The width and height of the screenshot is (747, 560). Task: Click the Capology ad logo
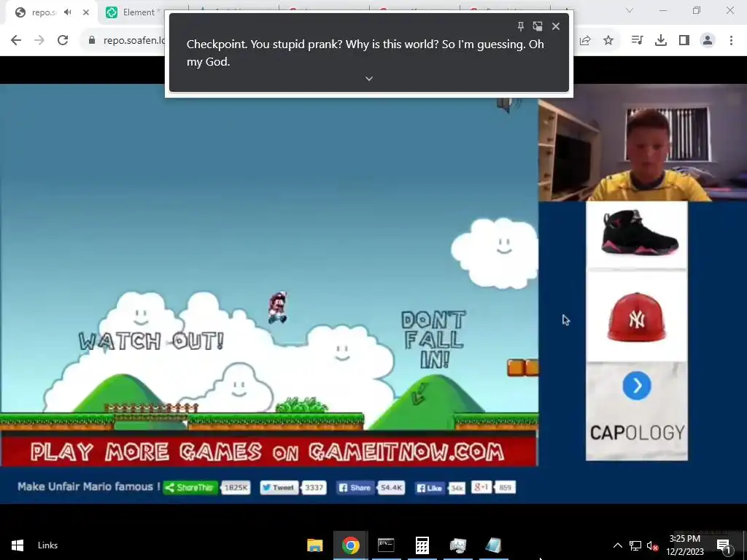pyautogui.click(x=636, y=432)
